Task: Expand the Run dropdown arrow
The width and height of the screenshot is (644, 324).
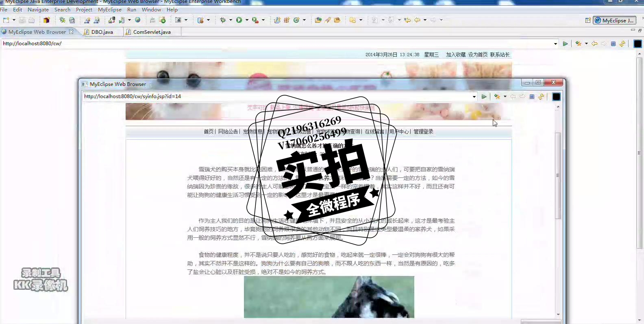Action: tap(247, 20)
